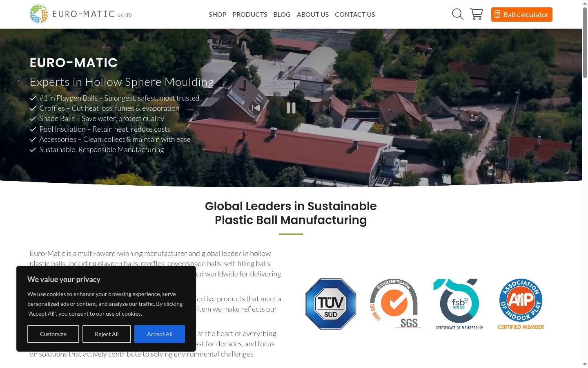Click the scrollbar up arrow
Viewport: 588px width, 368px height.
pos(585,3)
